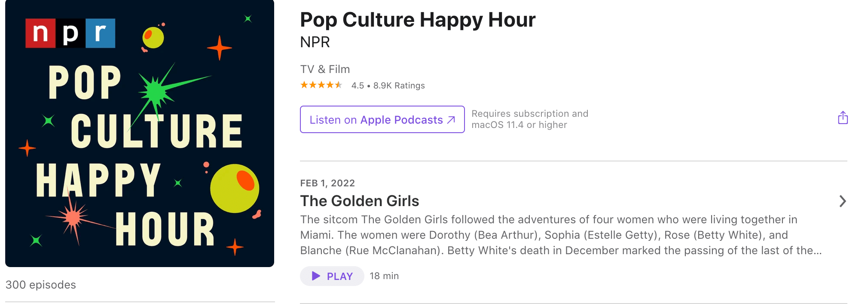Click the external arrow icon on Listen button
Screen dimensions: 868x304
[451, 120]
